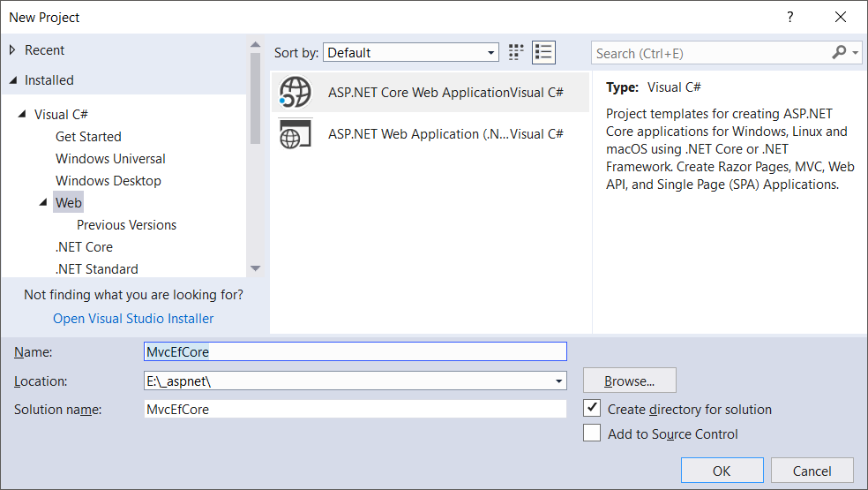
Task: Open the Location path dropdown
Action: click(558, 381)
